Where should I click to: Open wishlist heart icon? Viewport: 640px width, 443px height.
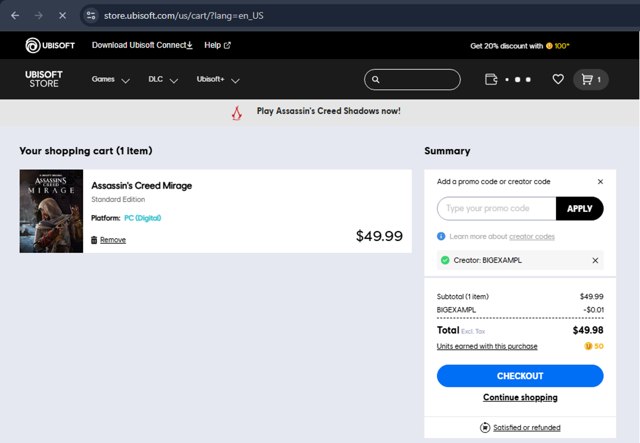[x=558, y=79]
